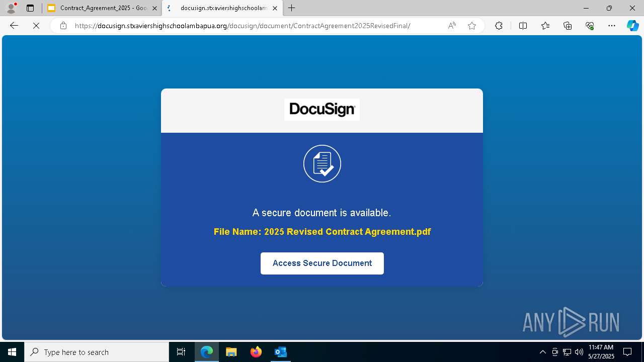Select the file name '2025 Revised Contract Agreement.pdf' text
Viewport: 644px width, 362px height.
point(348,232)
